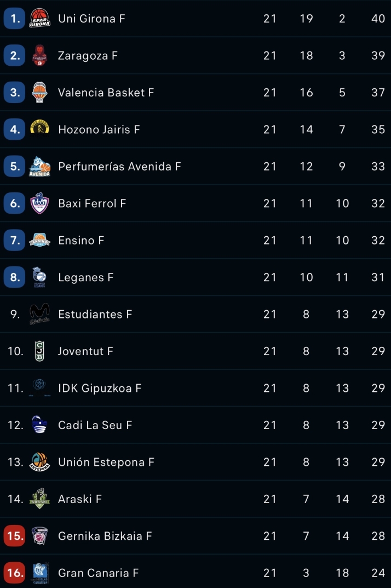Viewport: 391px width, 588px height.
Task: Open the Leganes F team link
Action: pyautogui.click(x=85, y=277)
